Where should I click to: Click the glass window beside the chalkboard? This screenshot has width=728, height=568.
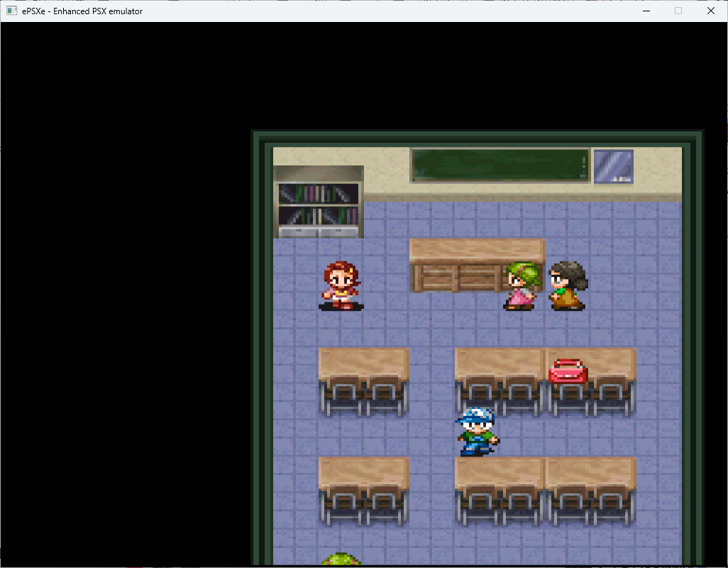(x=613, y=167)
